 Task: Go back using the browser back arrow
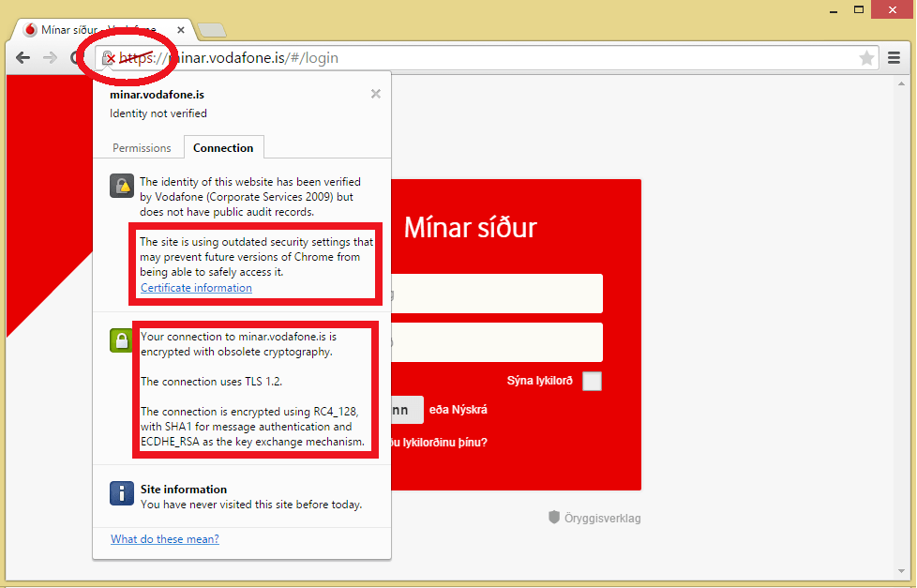(x=23, y=58)
